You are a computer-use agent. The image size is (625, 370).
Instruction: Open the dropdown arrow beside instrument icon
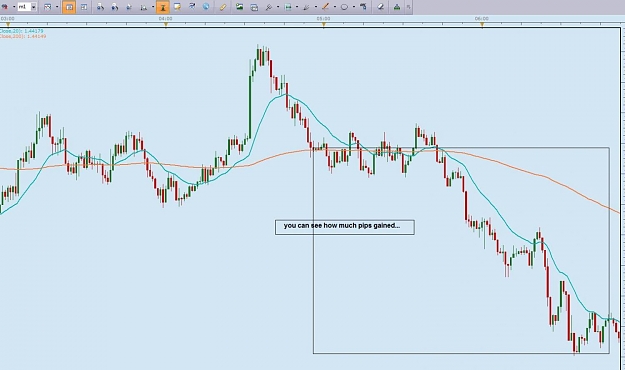tap(14, 7)
